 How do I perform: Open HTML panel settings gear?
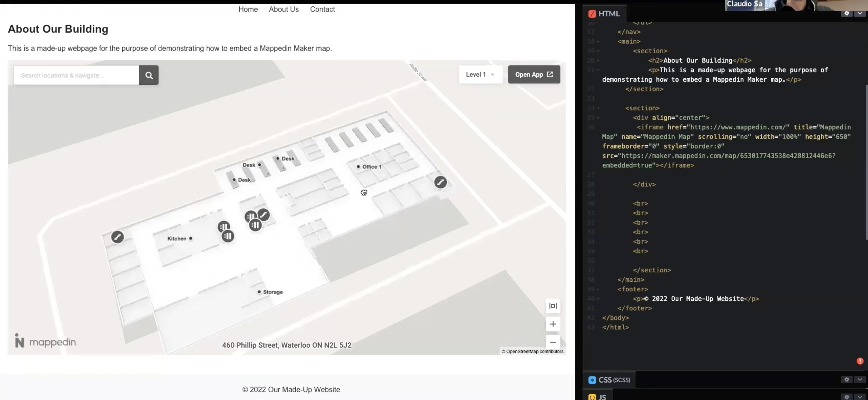pyautogui.click(x=847, y=14)
